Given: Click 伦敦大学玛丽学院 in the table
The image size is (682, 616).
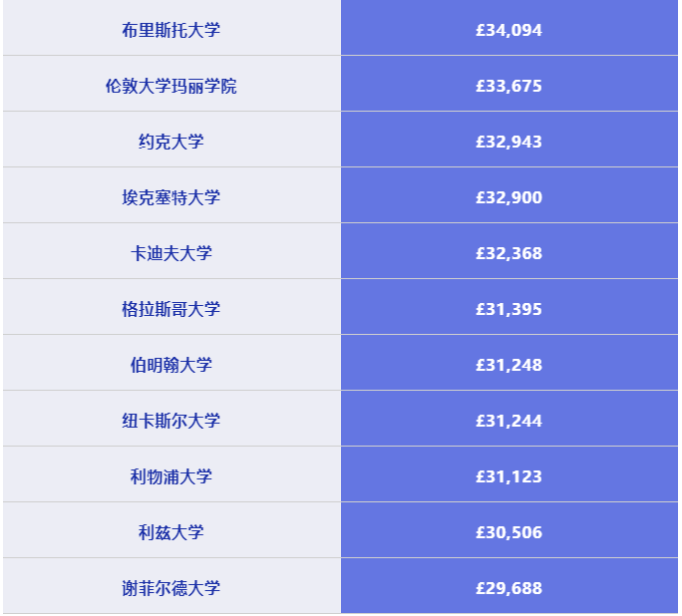Looking at the screenshot, I should pos(171,86).
